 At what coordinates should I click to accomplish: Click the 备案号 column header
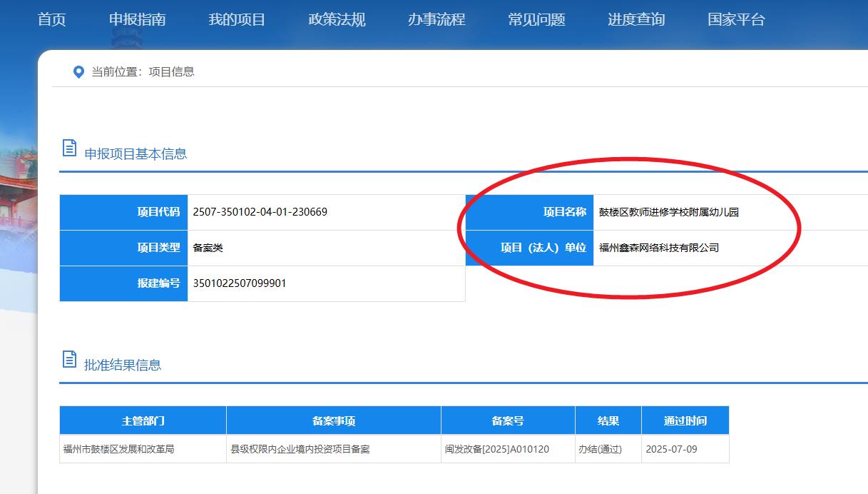(x=508, y=420)
